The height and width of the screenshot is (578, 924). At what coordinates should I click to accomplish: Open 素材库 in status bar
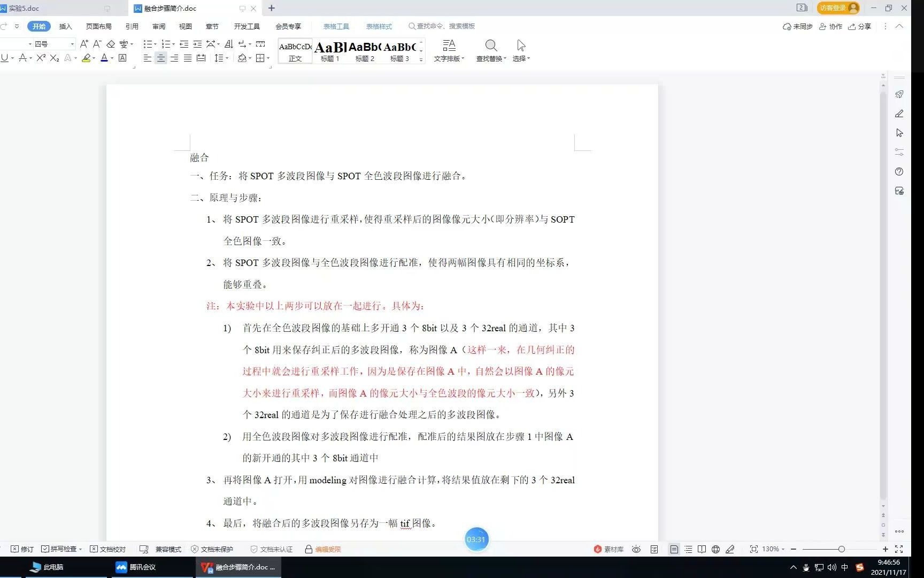coord(609,549)
